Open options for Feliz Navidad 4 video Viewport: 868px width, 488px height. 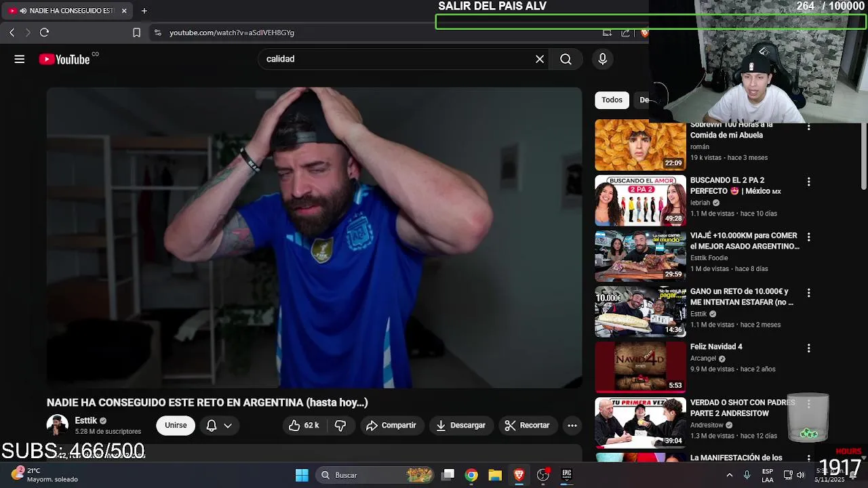point(808,348)
